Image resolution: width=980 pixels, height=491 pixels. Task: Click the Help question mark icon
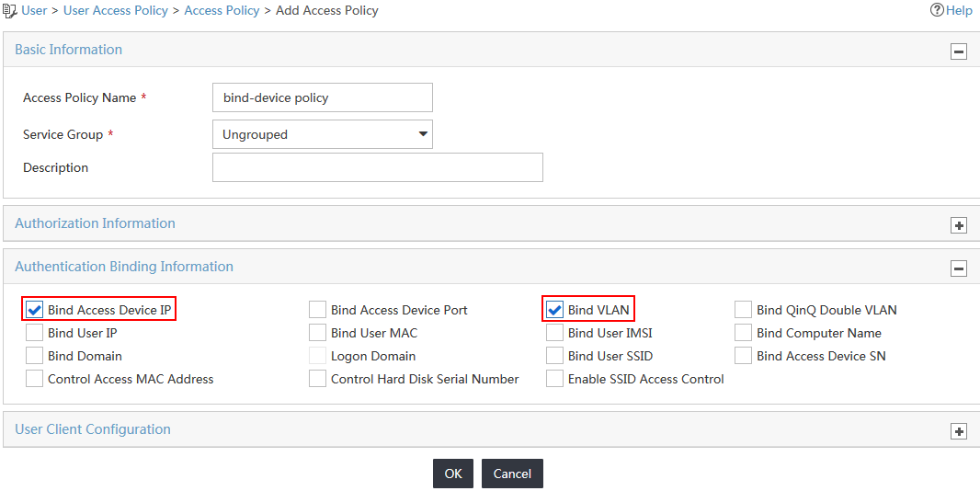coord(936,11)
